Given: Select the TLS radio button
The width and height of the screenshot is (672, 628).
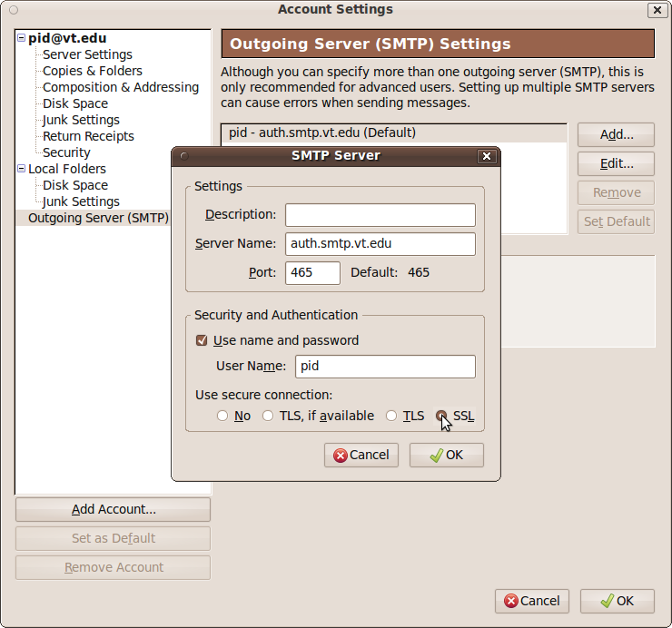Looking at the screenshot, I should [x=391, y=416].
